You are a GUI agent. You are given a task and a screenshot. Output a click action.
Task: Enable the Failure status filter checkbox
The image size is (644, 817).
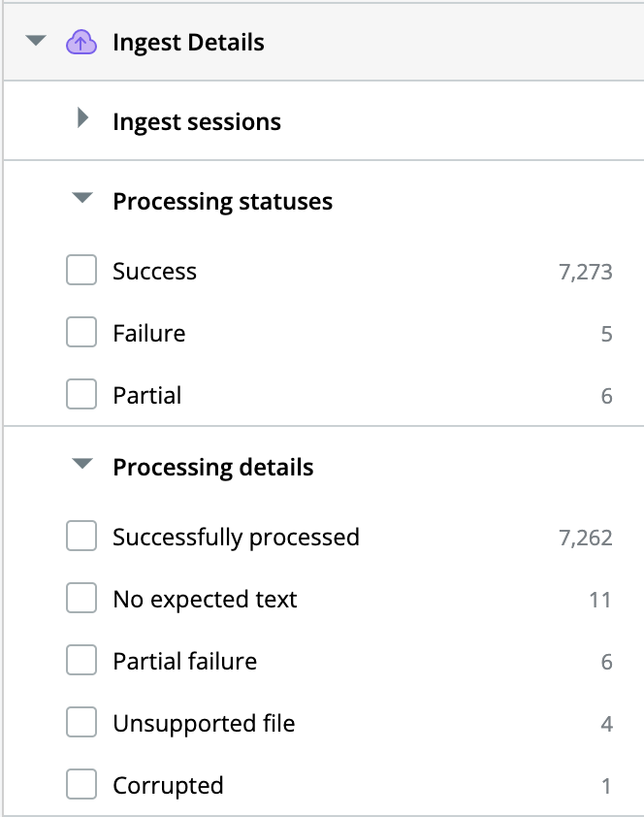(x=81, y=332)
